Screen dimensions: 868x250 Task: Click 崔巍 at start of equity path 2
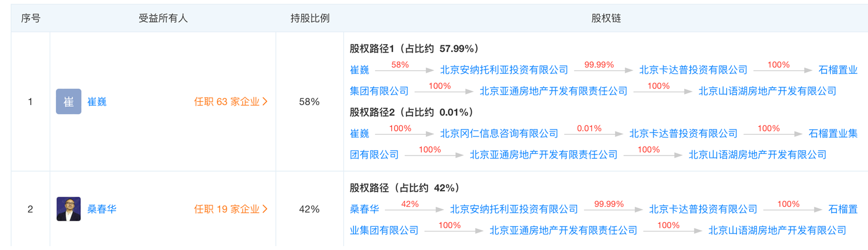tap(359, 134)
